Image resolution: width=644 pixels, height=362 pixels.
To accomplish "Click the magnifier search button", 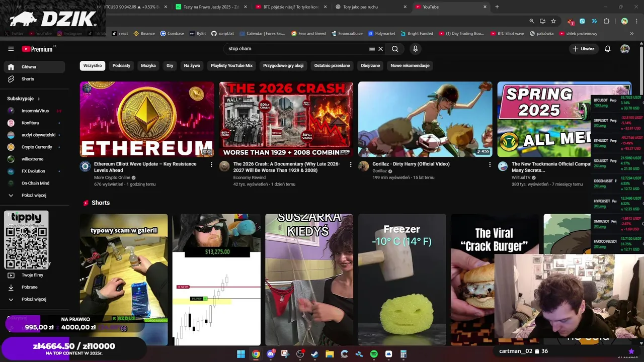I will (x=395, y=49).
